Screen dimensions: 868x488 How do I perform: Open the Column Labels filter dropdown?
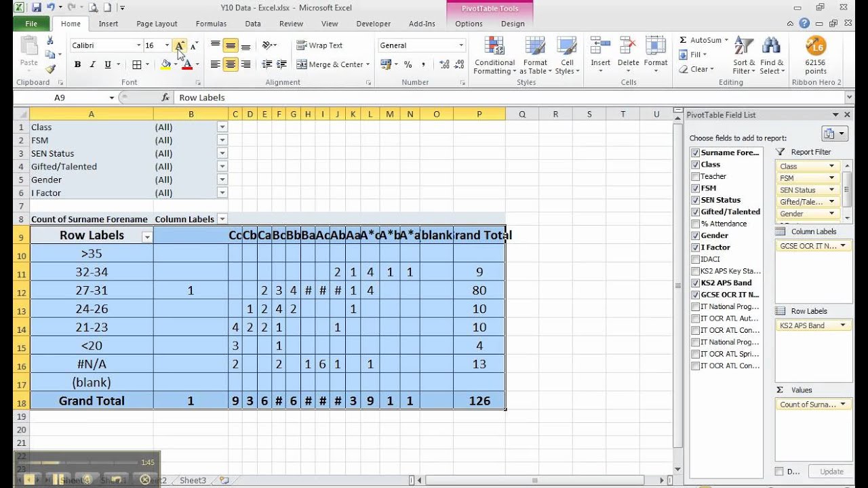(x=222, y=219)
